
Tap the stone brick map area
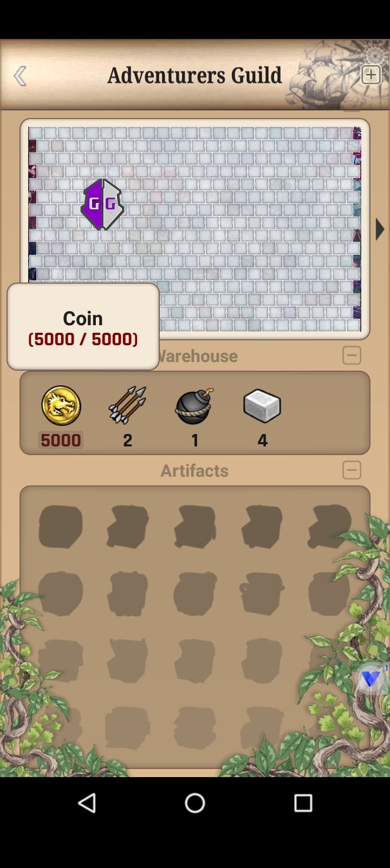coord(195,229)
